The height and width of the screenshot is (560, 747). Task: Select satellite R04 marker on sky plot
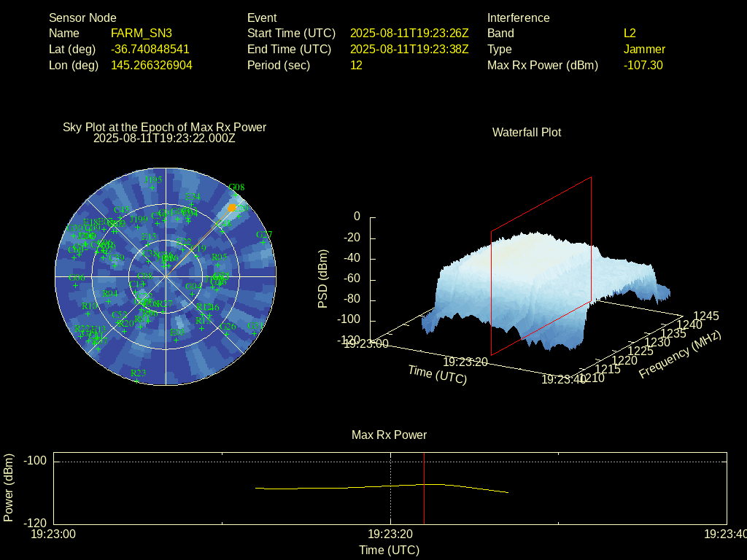[x=109, y=301]
